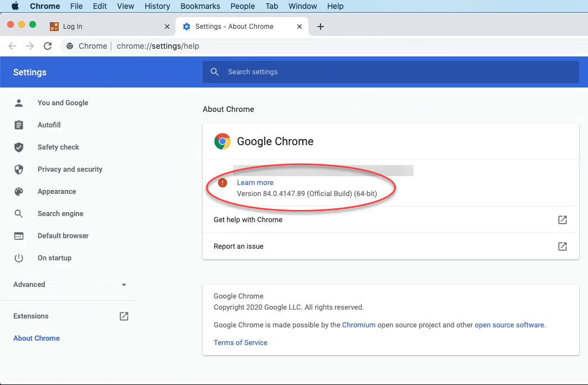Open the Terms of Service link
Viewport: 588px width, 385px height.
pos(240,342)
